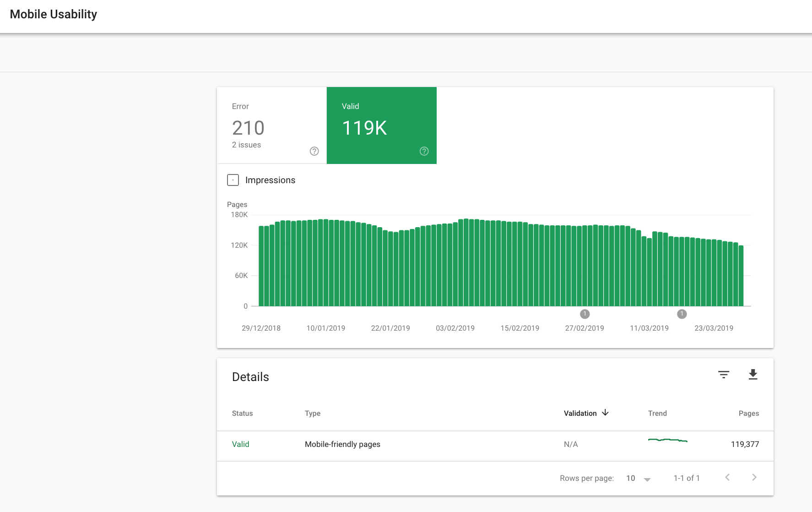
Task: Select the Error status card
Action: click(271, 125)
